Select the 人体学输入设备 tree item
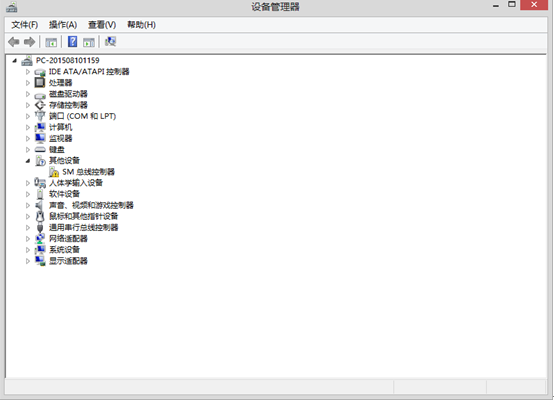 [x=76, y=183]
